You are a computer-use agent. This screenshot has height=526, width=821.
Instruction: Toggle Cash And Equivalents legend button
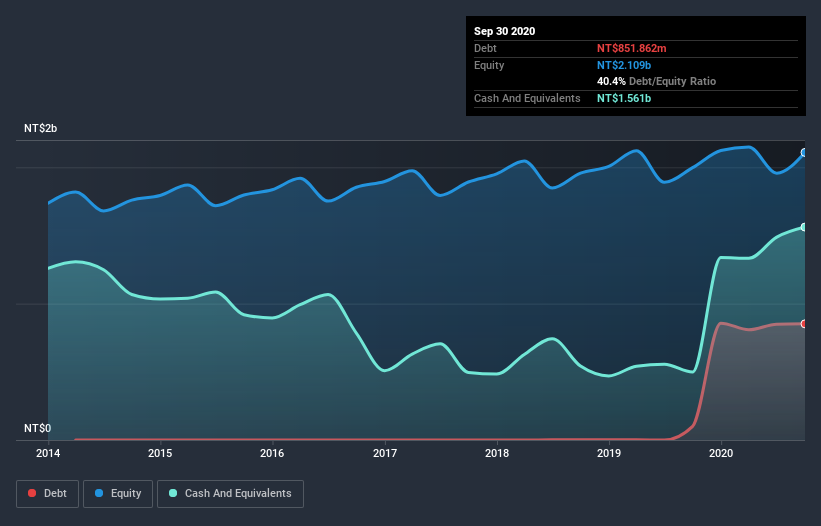[x=230, y=494]
